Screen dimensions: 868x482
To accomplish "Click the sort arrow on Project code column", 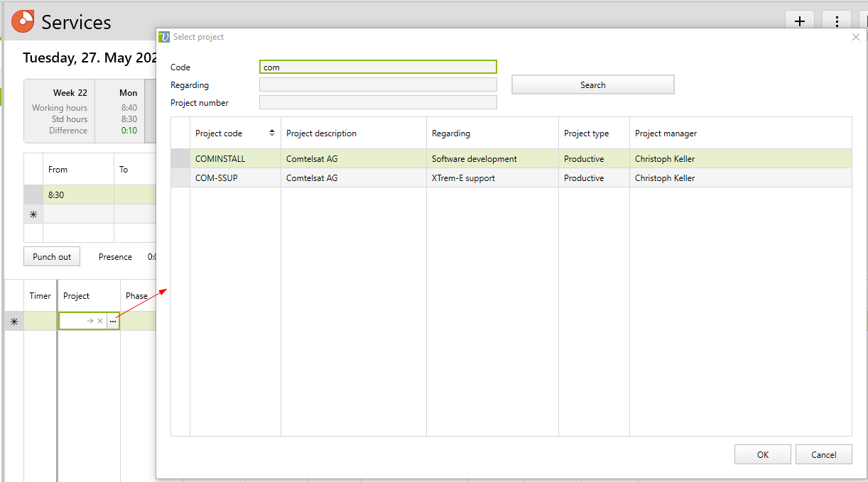I will coord(271,133).
